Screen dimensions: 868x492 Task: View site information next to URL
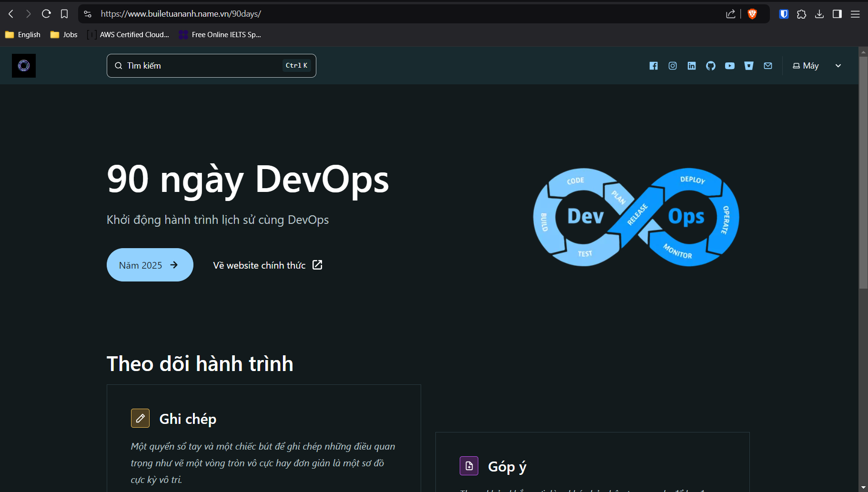point(88,14)
